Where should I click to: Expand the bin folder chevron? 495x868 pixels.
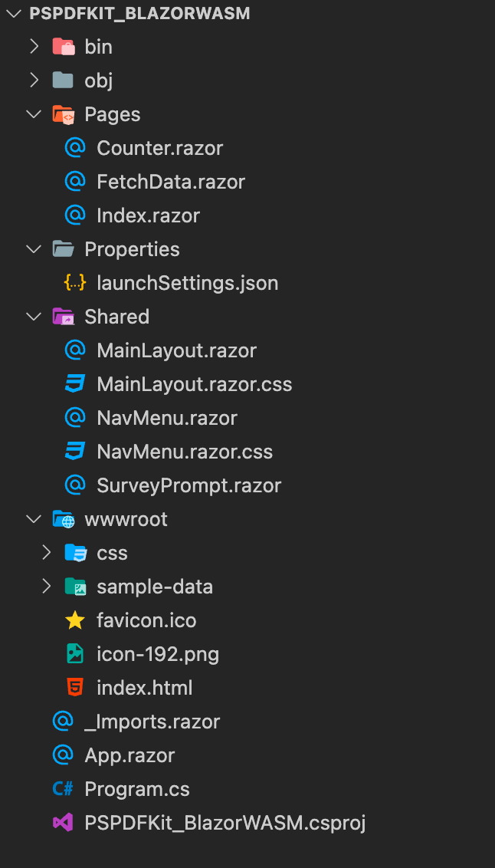click(x=34, y=47)
